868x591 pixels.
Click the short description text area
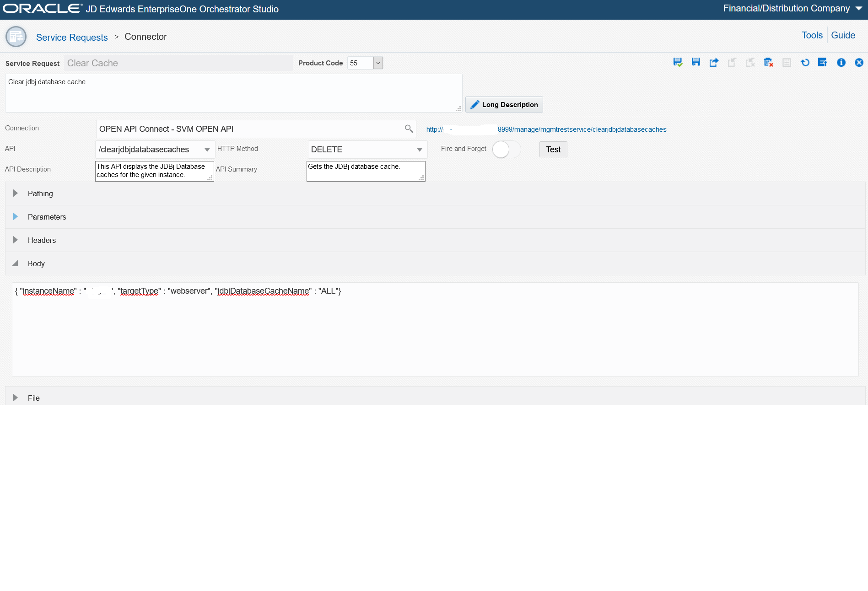coord(233,93)
